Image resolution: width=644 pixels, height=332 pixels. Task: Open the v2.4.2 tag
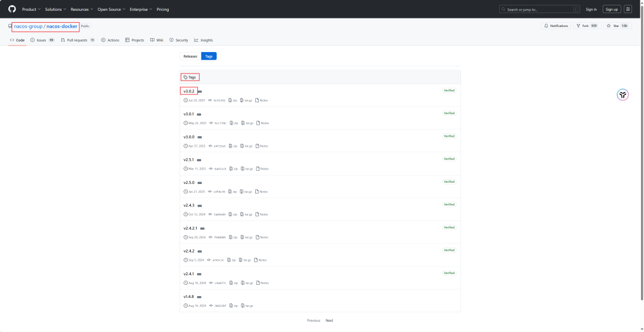coord(189,251)
